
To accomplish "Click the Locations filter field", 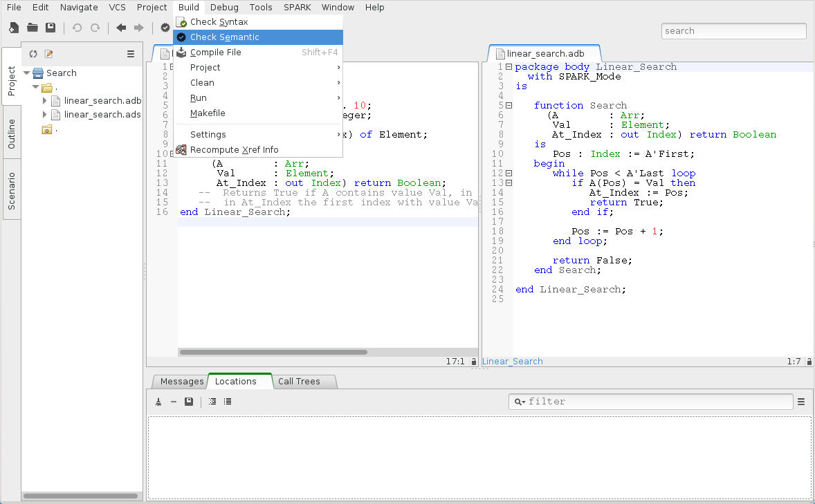I will pos(651,402).
